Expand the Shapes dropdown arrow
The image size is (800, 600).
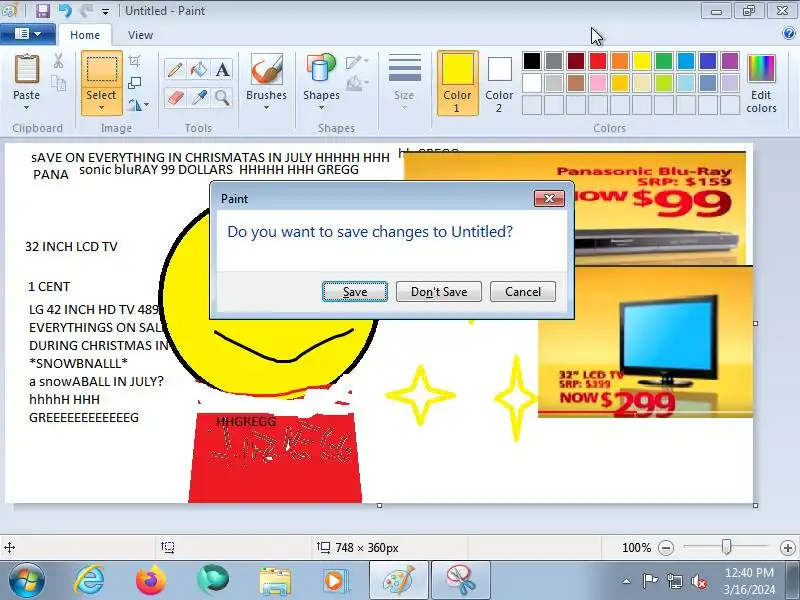pos(321,108)
